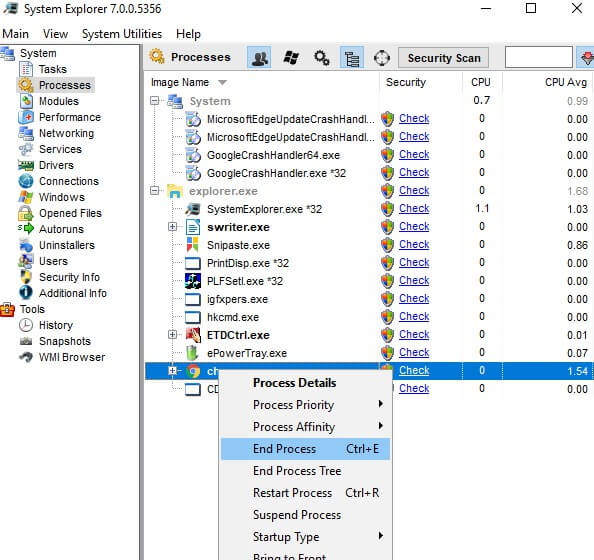Click the Services gear icon in sidebar
The image size is (594, 560).
[x=26, y=149]
